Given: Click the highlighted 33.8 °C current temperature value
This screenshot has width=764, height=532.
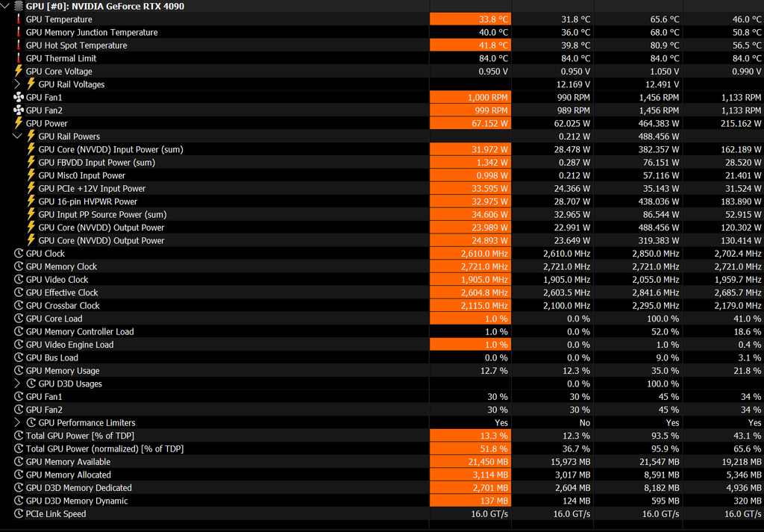Looking at the screenshot, I should click(x=470, y=19).
